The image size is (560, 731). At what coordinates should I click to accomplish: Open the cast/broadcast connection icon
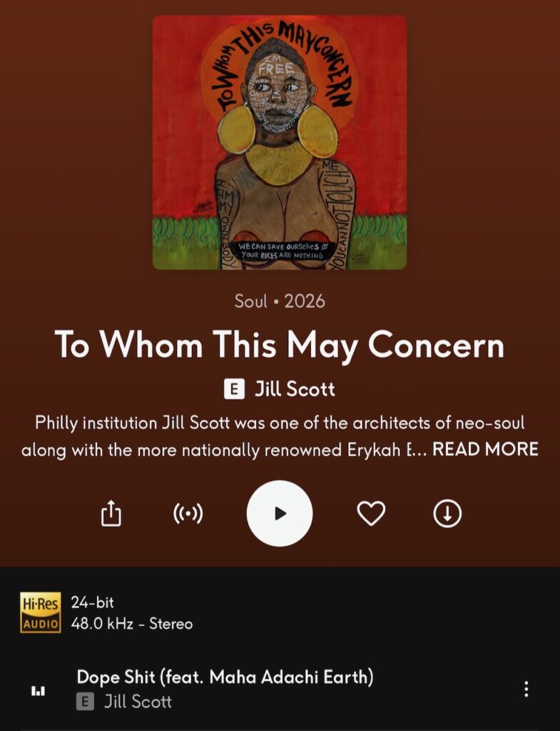(x=188, y=513)
